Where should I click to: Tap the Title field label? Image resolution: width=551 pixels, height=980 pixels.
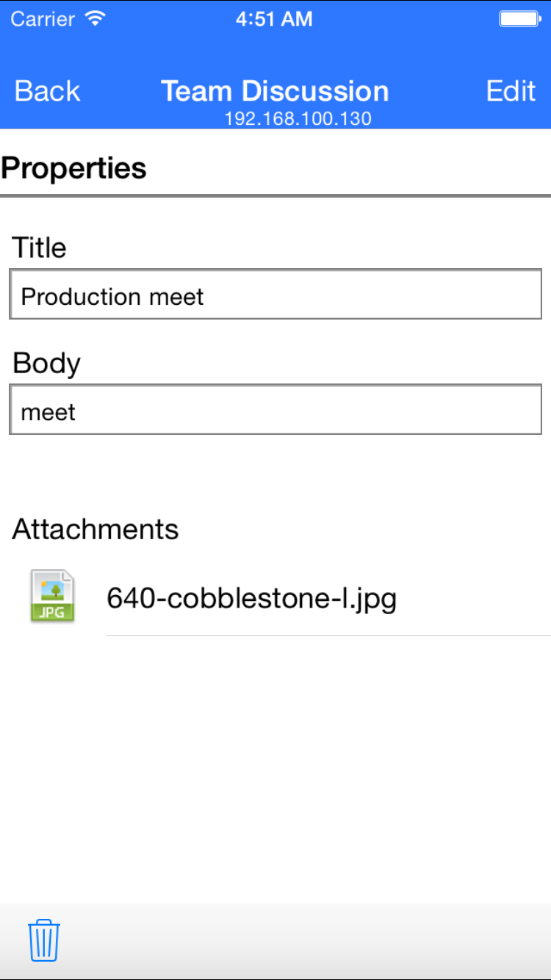coord(39,248)
